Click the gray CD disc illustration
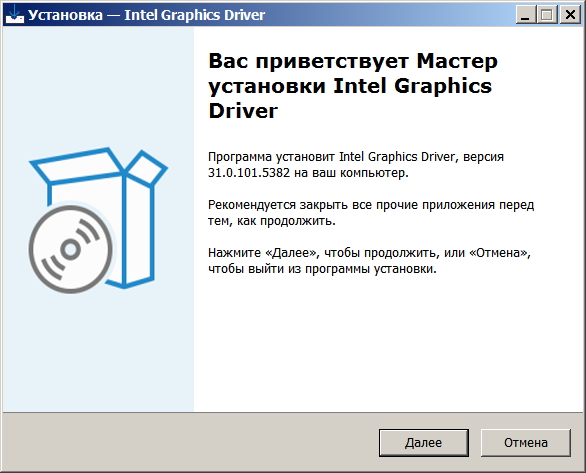586x473 pixels. pos(71,249)
